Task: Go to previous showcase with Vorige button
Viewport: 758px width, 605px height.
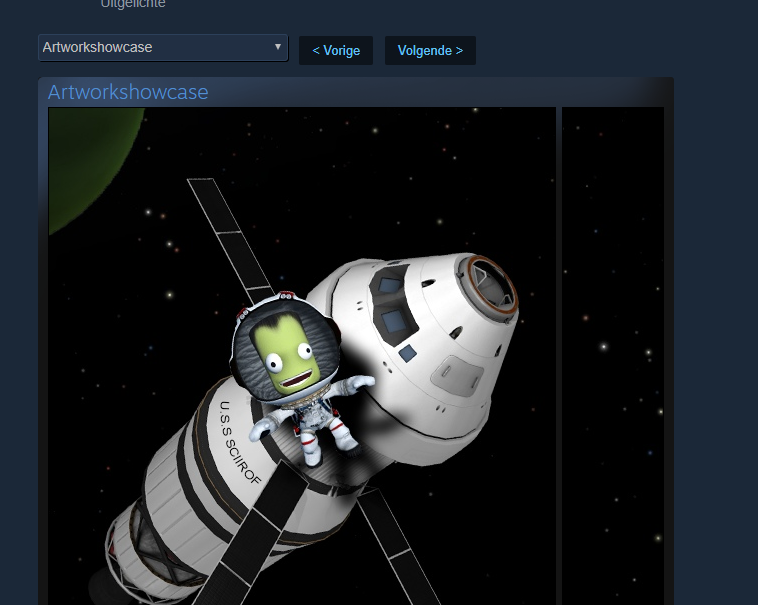Action: point(336,50)
